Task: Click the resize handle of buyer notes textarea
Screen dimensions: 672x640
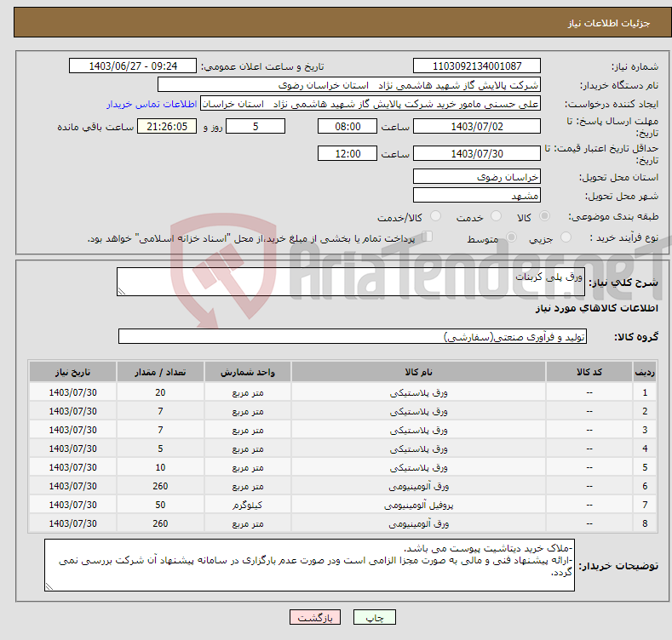Action: pos(49,587)
